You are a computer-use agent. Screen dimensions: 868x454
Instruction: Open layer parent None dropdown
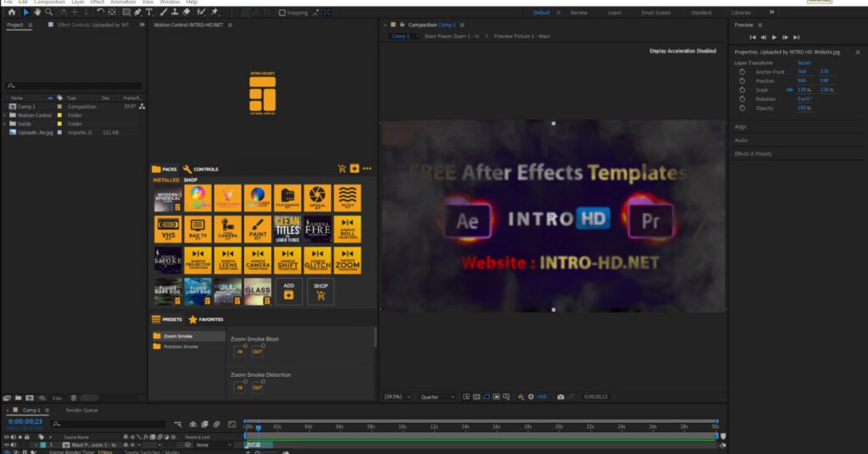click(x=214, y=445)
